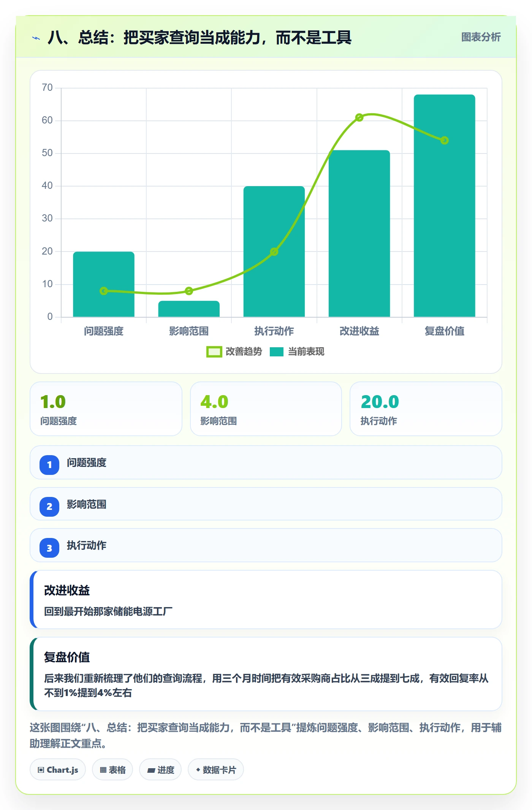Click the trend line point on 执行动作 bar
The image size is (532, 810).
pyautogui.click(x=274, y=252)
